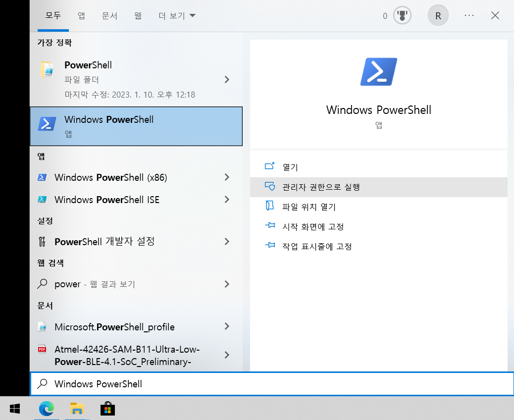Screen dimensions: 514x420
Task: Select Windows PowerShell ISE result text
Action: (107, 200)
